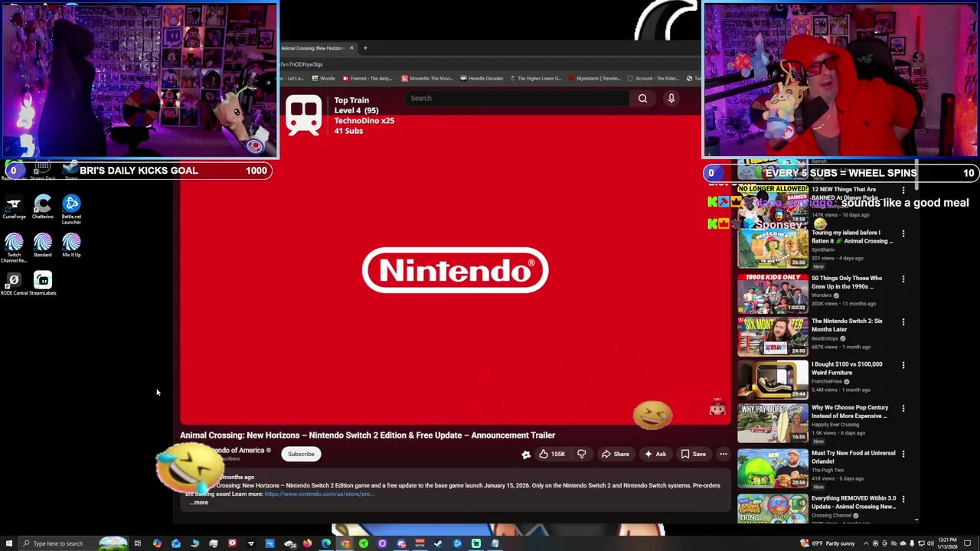
Task: Open the Standard desktop shortcut
Action: pyautogui.click(x=43, y=246)
